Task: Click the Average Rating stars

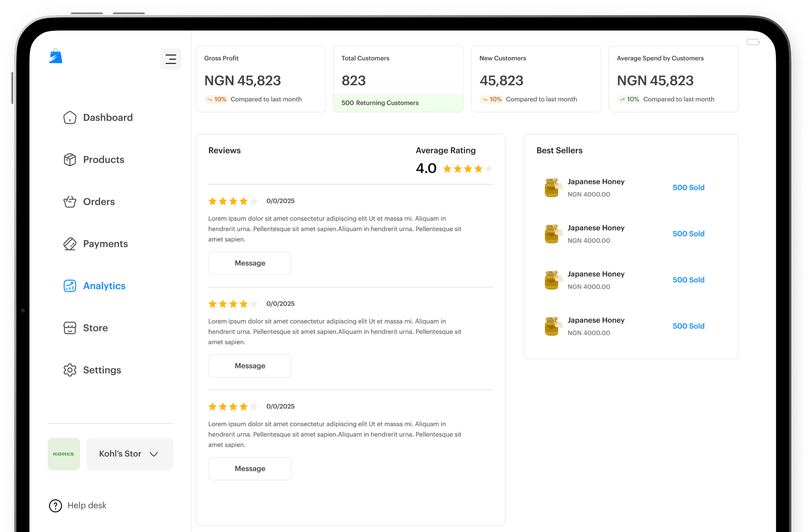Action: click(x=467, y=169)
